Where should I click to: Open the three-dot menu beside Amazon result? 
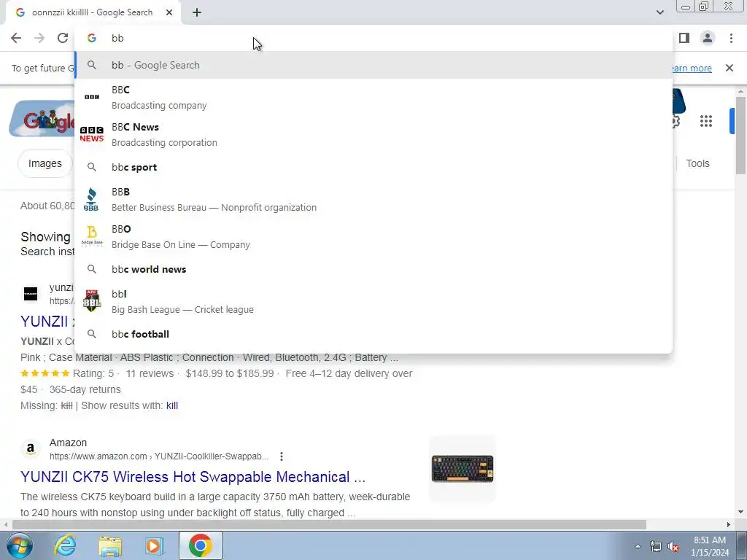pyautogui.click(x=282, y=456)
